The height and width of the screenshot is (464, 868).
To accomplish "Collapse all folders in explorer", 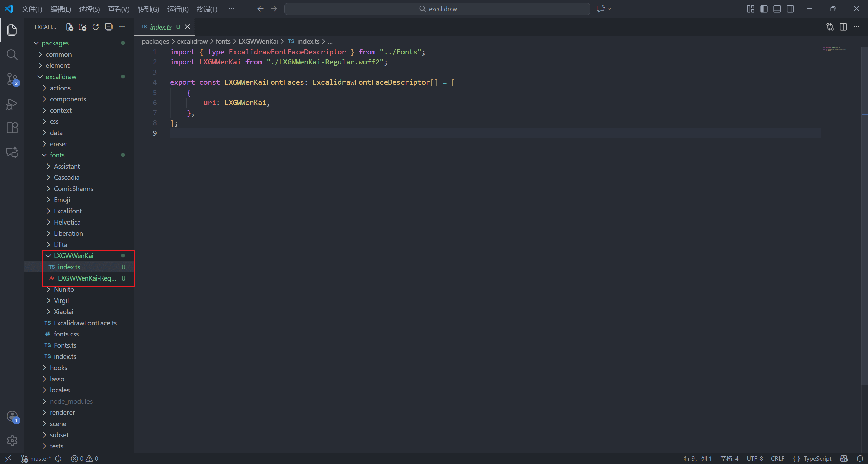I will coord(109,27).
